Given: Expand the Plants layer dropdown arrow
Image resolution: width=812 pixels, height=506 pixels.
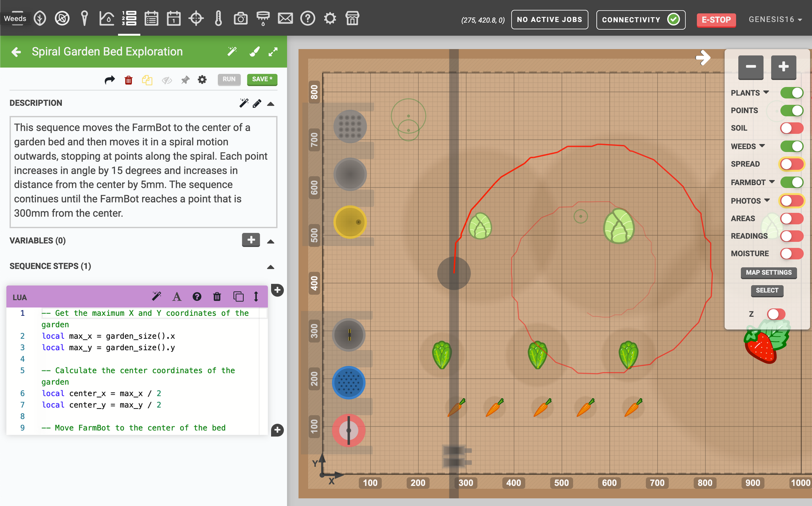Looking at the screenshot, I should (x=766, y=92).
